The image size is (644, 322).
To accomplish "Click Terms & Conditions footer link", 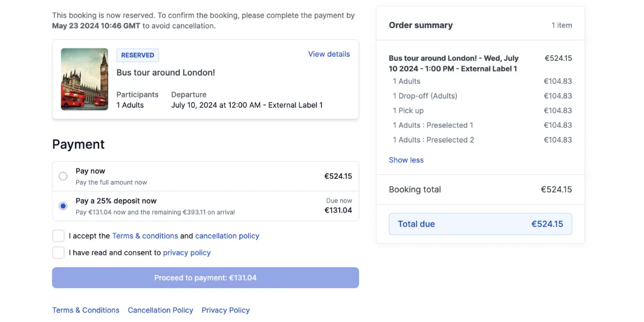I will 86,310.
